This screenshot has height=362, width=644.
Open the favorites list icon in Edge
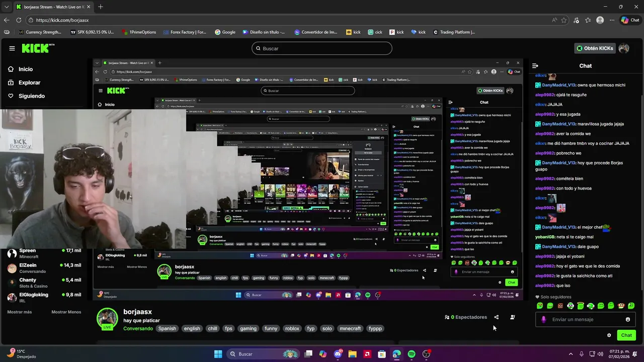click(588, 20)
